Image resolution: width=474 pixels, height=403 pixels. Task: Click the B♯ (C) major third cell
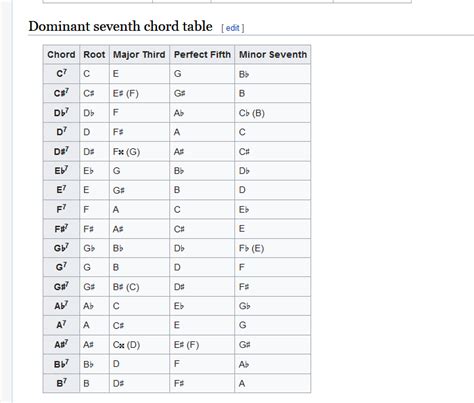(x=139, y=287)
